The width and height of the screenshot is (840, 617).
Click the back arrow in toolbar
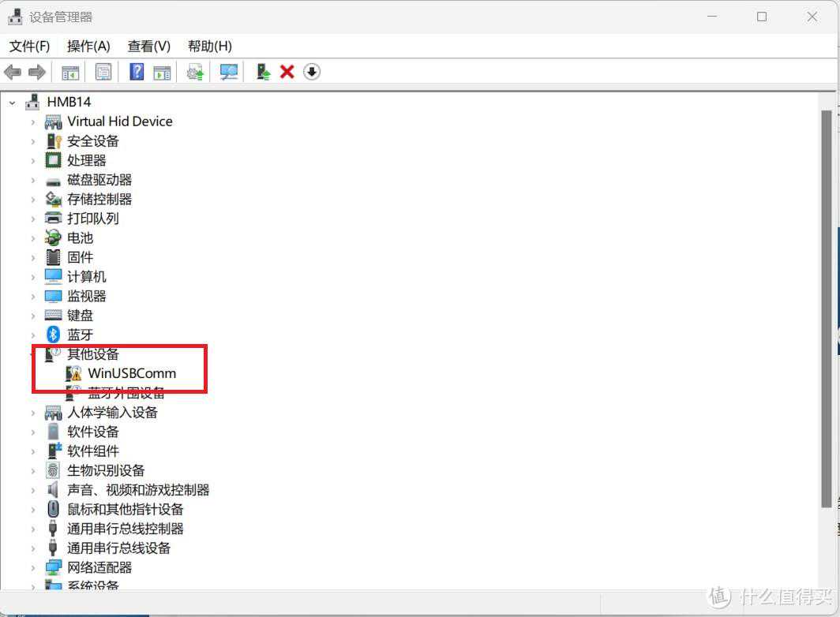point(13,72)
